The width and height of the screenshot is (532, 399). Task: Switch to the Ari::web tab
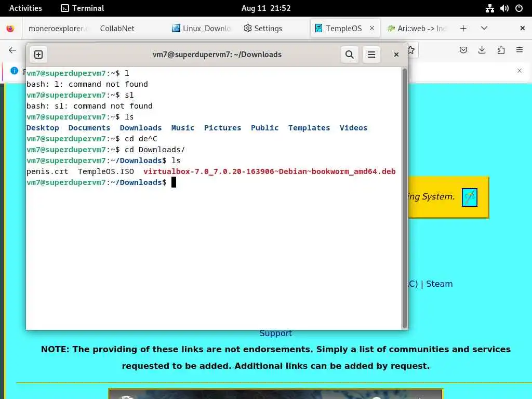417,29
